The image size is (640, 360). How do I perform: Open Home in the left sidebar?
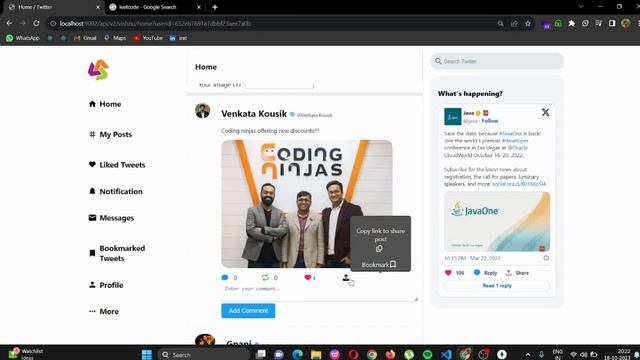tap(105, 104)
